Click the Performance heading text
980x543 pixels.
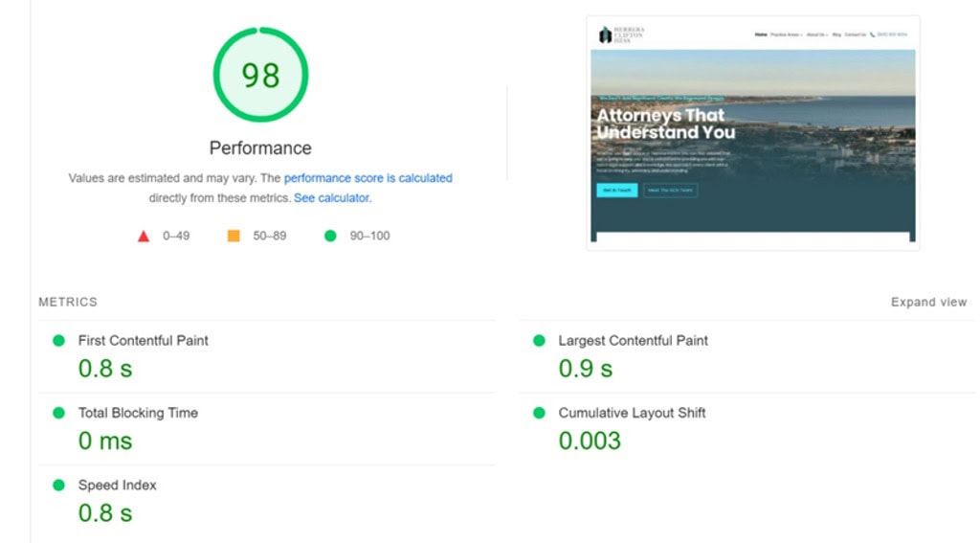pyautogui.click(x=260, y=148)
